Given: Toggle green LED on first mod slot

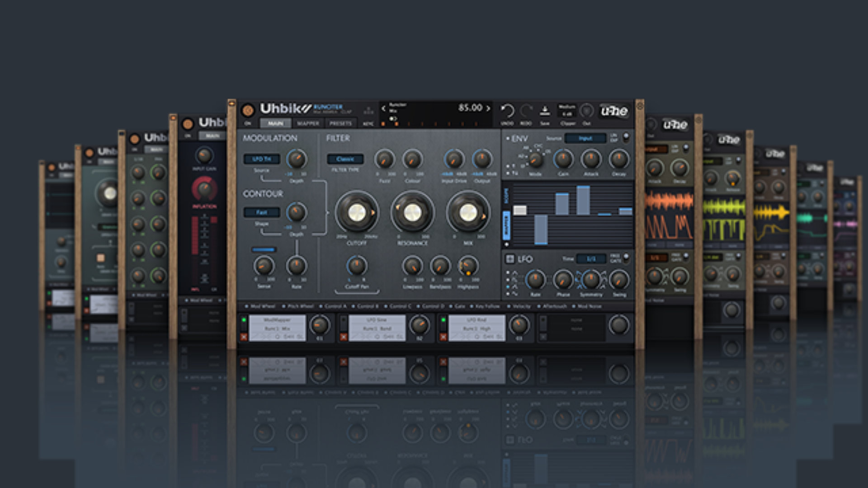Looking at the screenshot, I should coord(244,320).
